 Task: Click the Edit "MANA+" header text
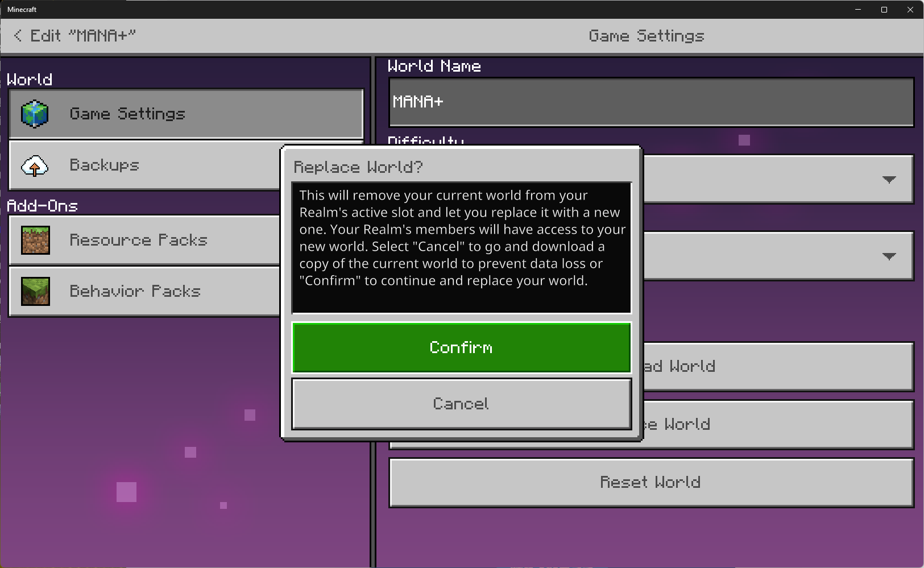coord(83,36)
